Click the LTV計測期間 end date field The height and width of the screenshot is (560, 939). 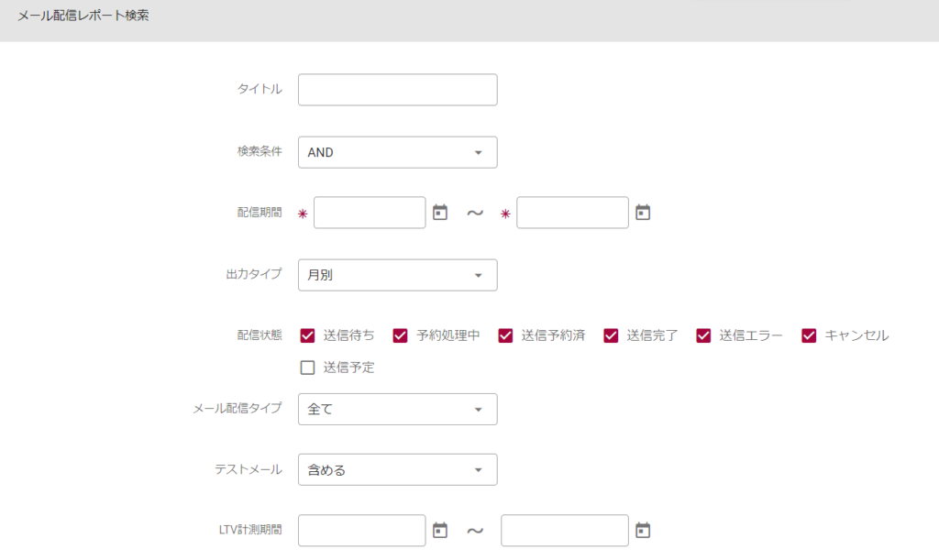tap(564, 530)
